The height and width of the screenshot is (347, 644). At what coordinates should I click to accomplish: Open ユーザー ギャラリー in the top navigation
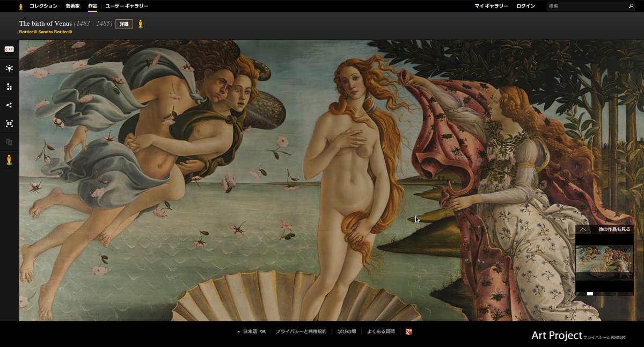[127, 6]
